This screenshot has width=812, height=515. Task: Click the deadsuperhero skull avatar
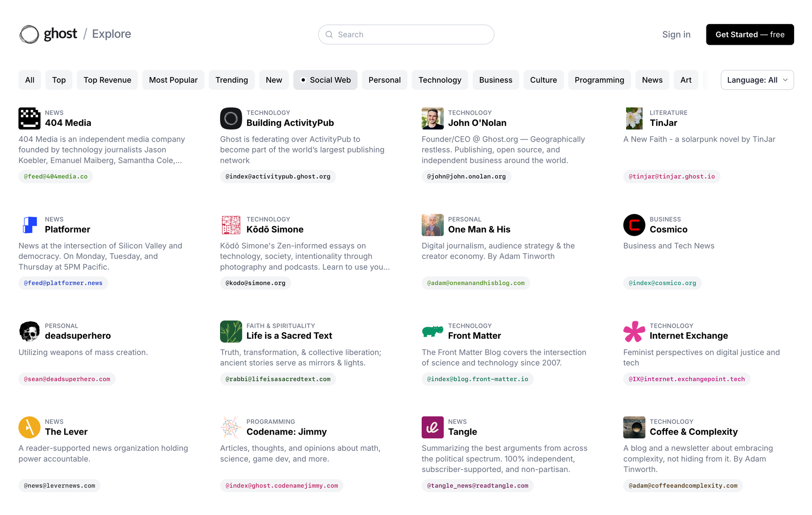pos(29,332)
